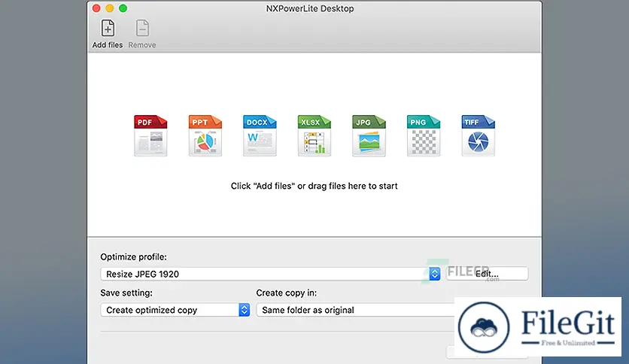The height and width of the screenshot is (364, 629).
Task: Select the PDF file type icon
Action: tap(150, 135)
